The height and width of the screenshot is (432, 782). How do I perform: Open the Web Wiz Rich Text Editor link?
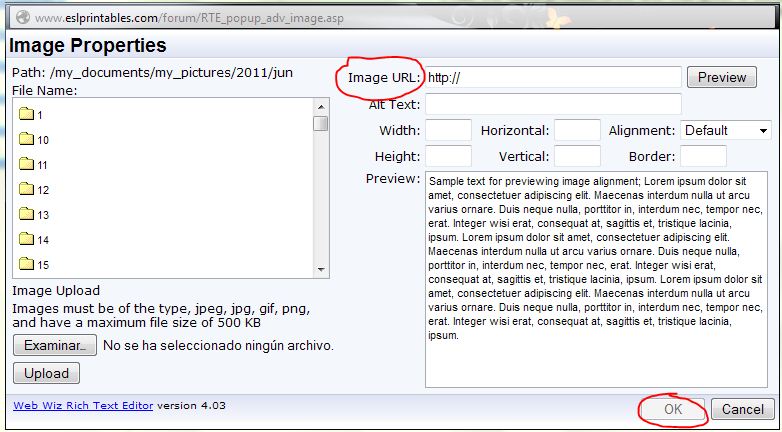tap(83, 406)
